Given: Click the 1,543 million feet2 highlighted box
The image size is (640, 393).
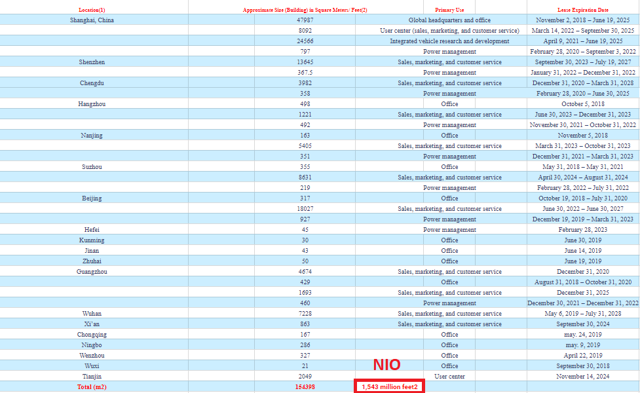Looking at the screenshot, I should click(x=389, y=386).
